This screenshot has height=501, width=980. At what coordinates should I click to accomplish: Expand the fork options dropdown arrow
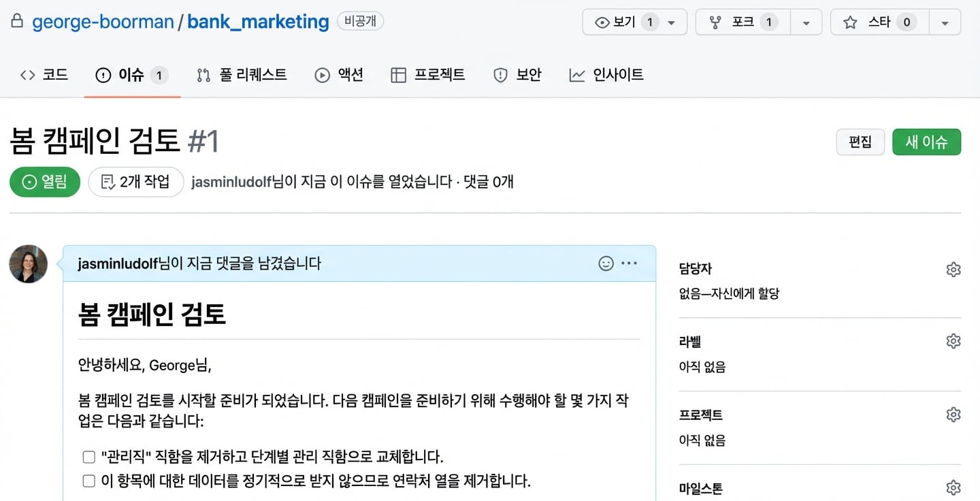806,22
